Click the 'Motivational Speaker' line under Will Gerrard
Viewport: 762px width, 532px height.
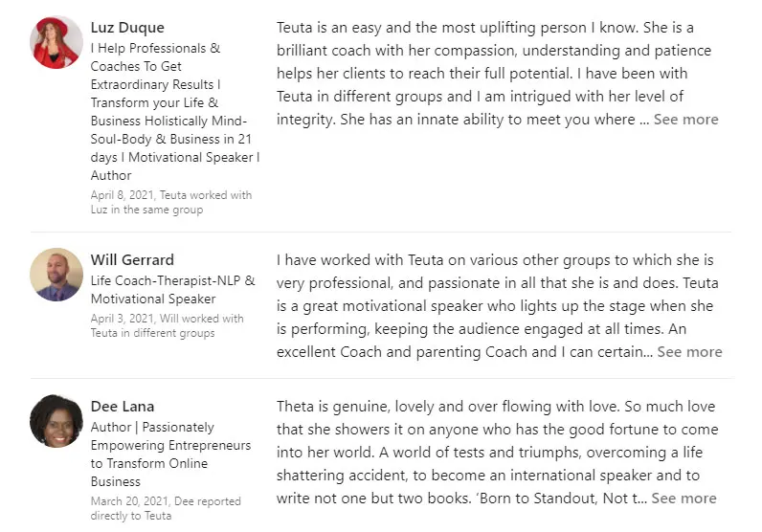click(153, 299)
